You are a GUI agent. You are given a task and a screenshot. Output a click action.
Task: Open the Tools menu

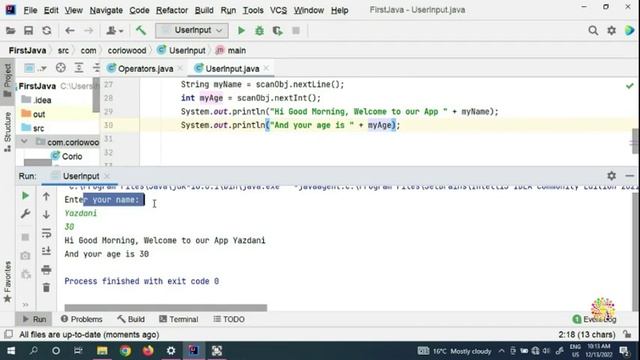[253, 10]
